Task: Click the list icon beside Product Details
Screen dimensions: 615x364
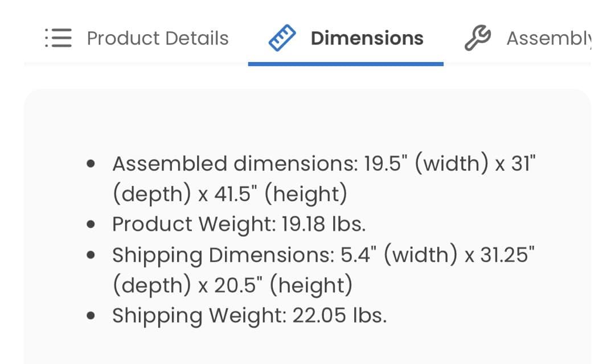Action: [x=58, y=38]
